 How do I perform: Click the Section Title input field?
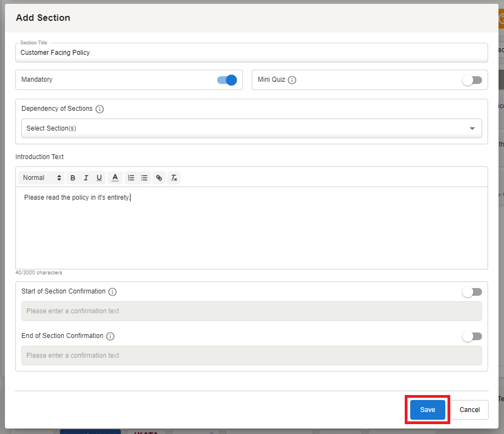[x=251, y=53]
